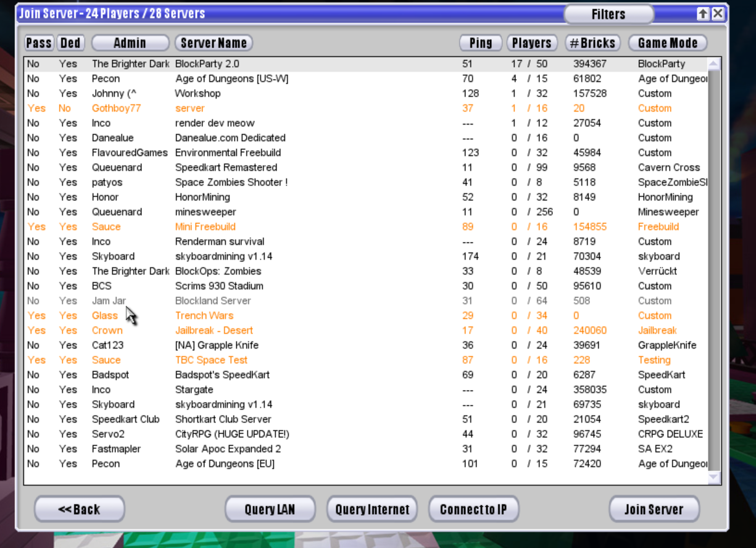The width and height of the screenshot is (756, 548).
Task: Select the server hosted by Gothboy77
Action: point(366,108)
